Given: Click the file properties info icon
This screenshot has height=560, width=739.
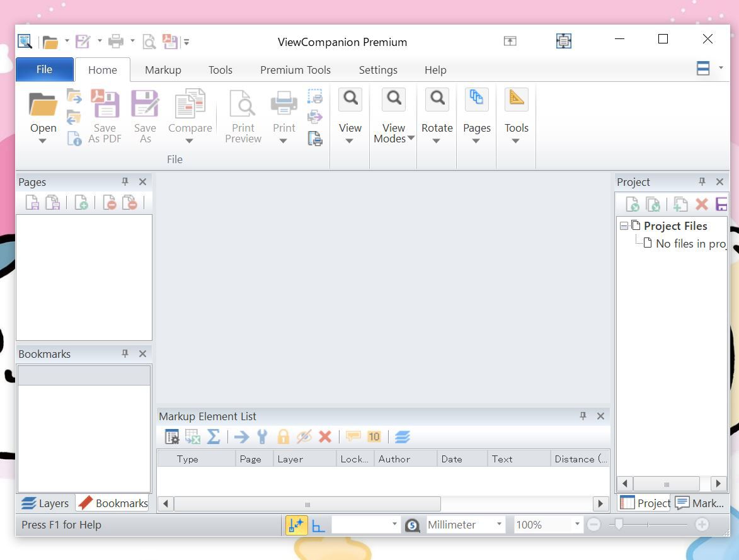Looking at the screenshot, I should coord(74,138).
